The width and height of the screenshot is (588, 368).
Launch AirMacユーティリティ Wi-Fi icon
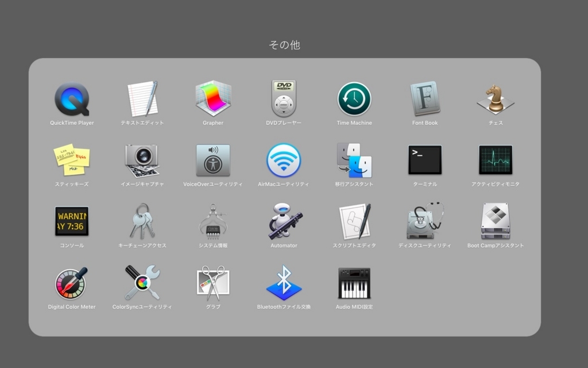click(284, 160)
